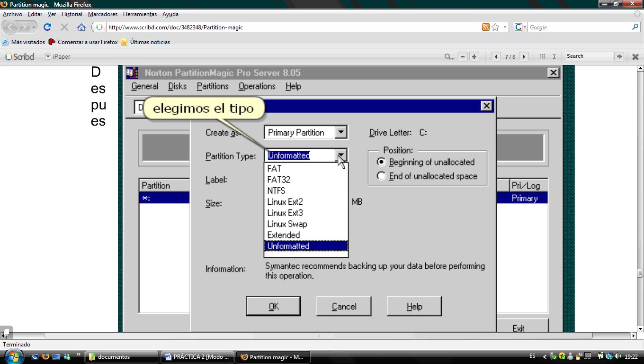Close the Scribd toolbar with the X icon

pyautogui.click(x=635, y=57)
